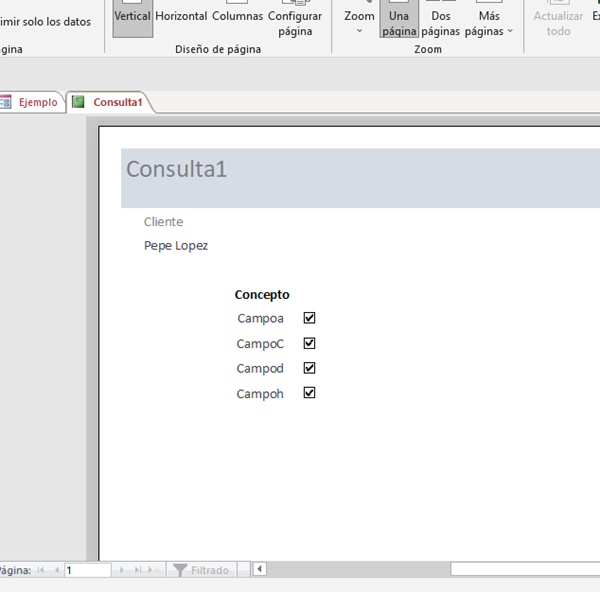Choose Una página zoom view
600x592 pixels.
pyautogui.click(x=399, y=18)
